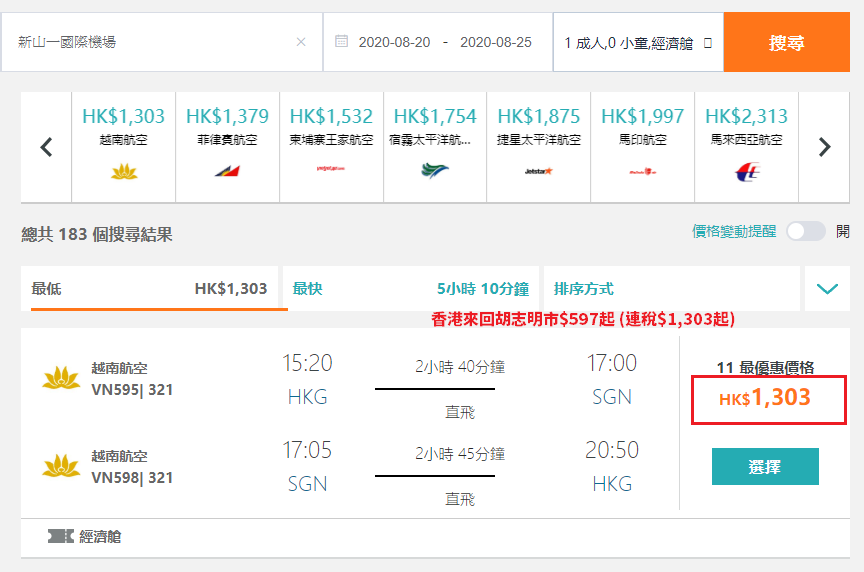Toggle the price change alert switch

click(x=806, y=231)
